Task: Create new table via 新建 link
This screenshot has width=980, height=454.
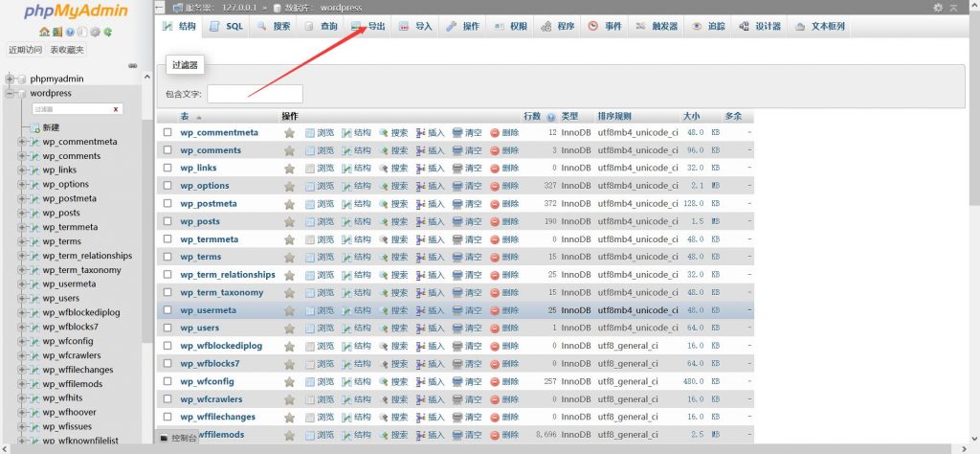Action: [x=52, y=128]
